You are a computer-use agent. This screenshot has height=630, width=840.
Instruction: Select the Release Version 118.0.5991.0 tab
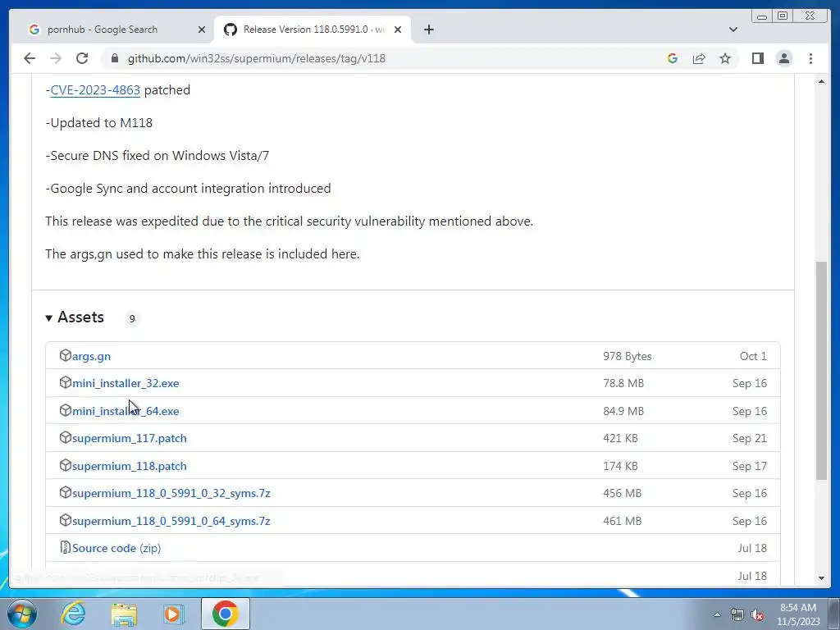click(x=313, y=30)
